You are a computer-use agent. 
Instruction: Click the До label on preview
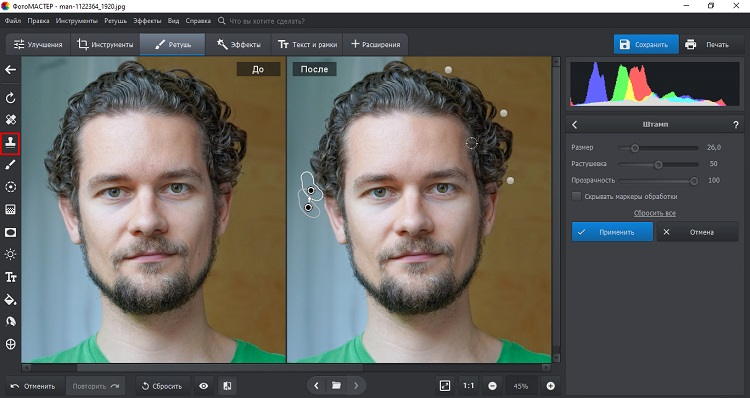pyautogui.click(x=258, y=69)
